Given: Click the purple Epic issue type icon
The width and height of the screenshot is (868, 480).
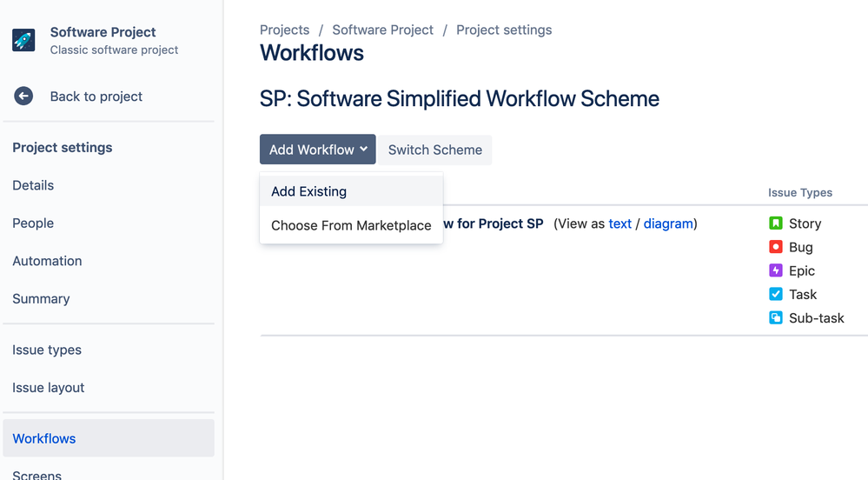Looking at the screenshot, I should tap(776, 270).
